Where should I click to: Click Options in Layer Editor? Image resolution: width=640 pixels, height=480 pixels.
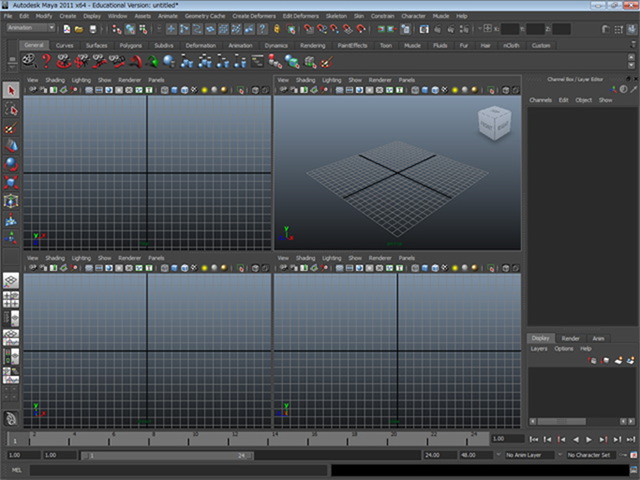coord(564,349)
